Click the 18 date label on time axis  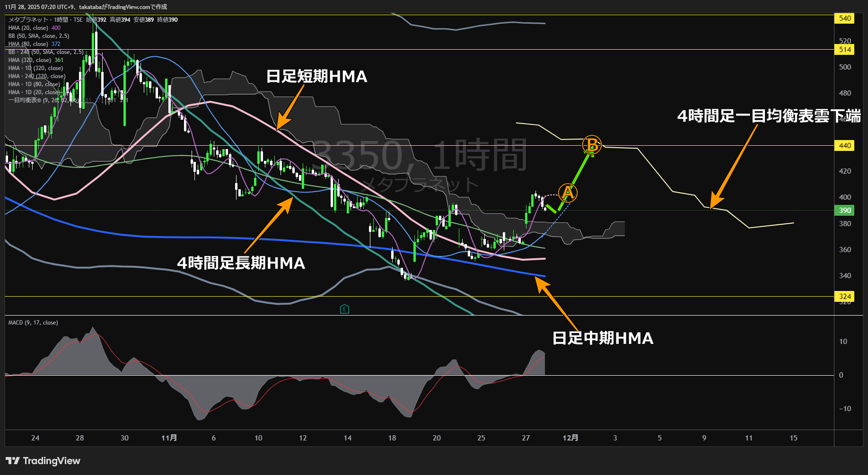click(392, 438)
